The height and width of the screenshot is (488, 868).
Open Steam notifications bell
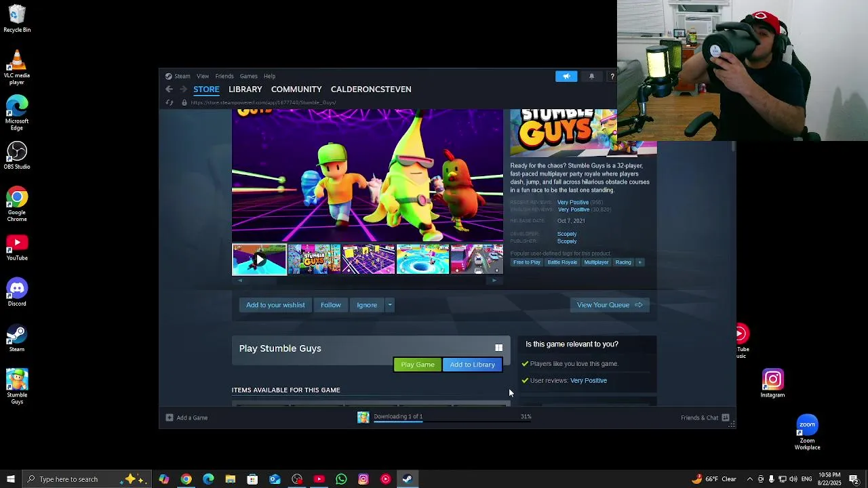[x=591, y=77]
